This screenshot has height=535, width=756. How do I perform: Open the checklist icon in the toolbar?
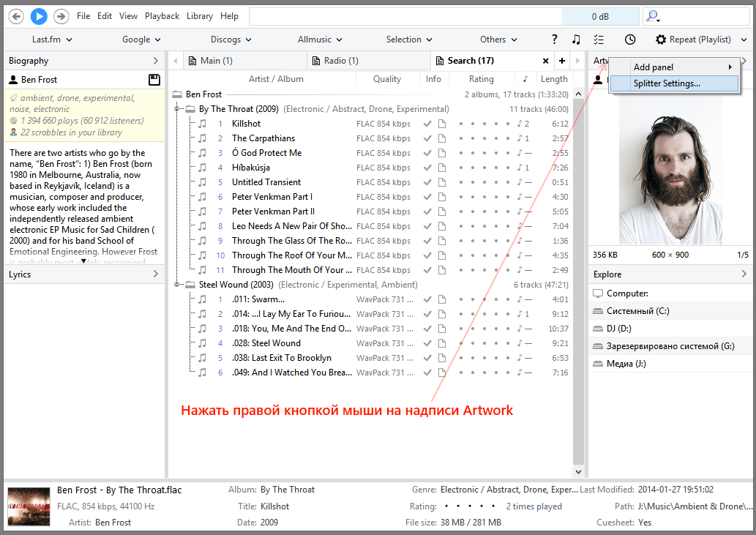[599, 40]
